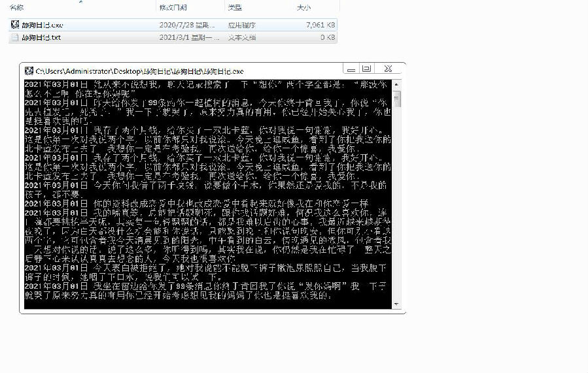
Task: Click the 0 KB size cell
Action: 328,37
